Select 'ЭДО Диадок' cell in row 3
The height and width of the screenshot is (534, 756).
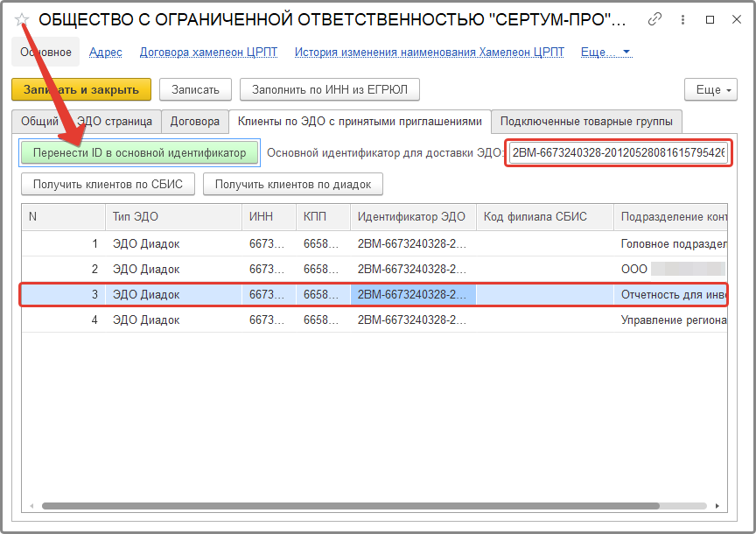tap(173, 295)
